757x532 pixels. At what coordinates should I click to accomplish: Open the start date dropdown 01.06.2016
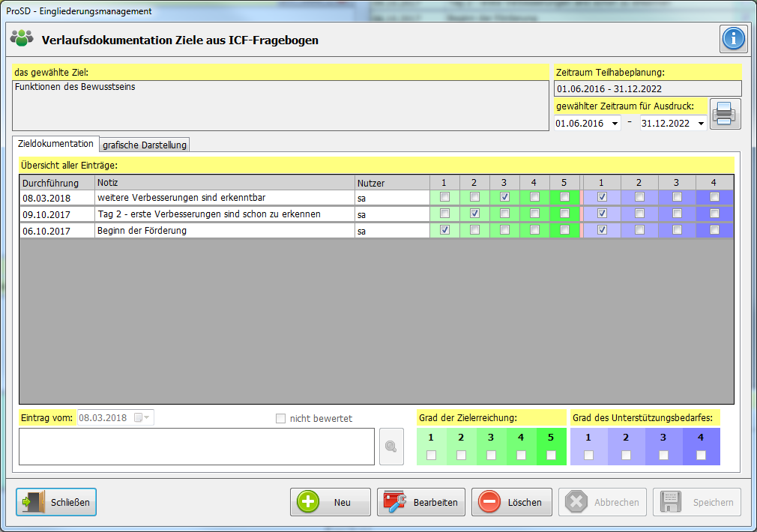tap(615, 124)
